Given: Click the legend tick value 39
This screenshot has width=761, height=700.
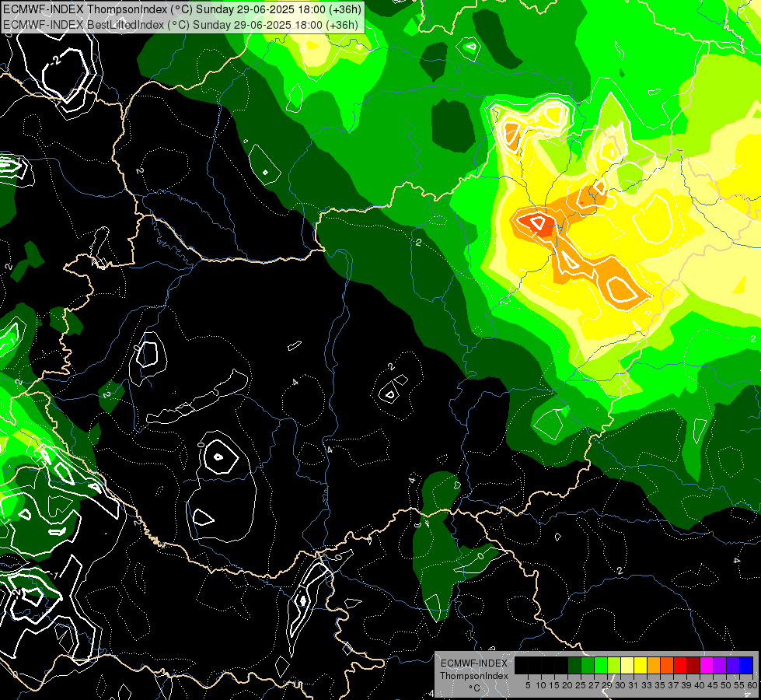Looking at the screenshot, I should 686,685.
